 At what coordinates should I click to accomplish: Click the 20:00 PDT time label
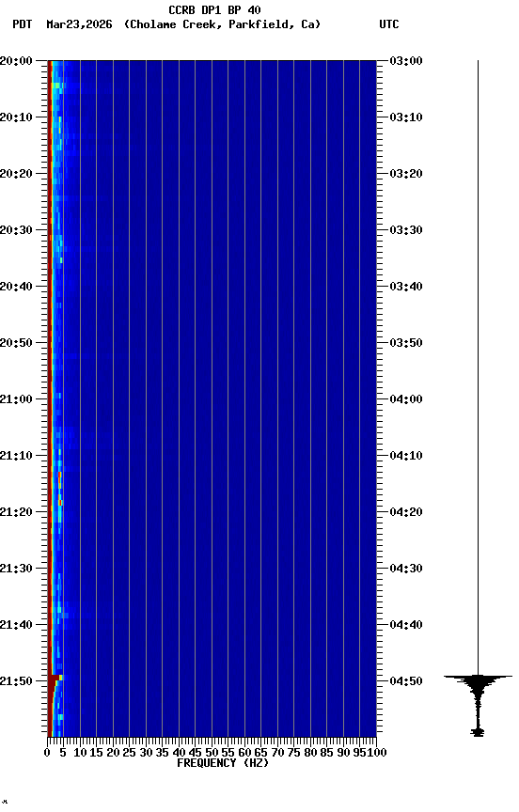[x=16, y=61]
